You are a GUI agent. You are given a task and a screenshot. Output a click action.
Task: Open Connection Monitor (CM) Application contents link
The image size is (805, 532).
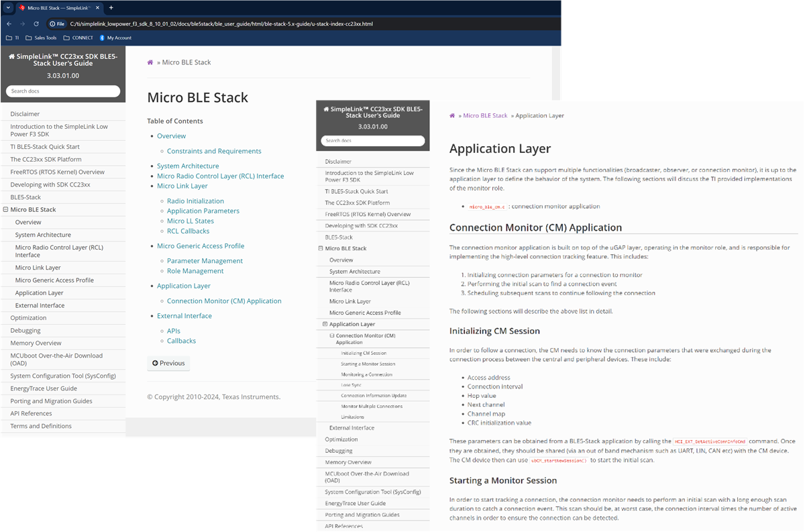tap(224, 301)
